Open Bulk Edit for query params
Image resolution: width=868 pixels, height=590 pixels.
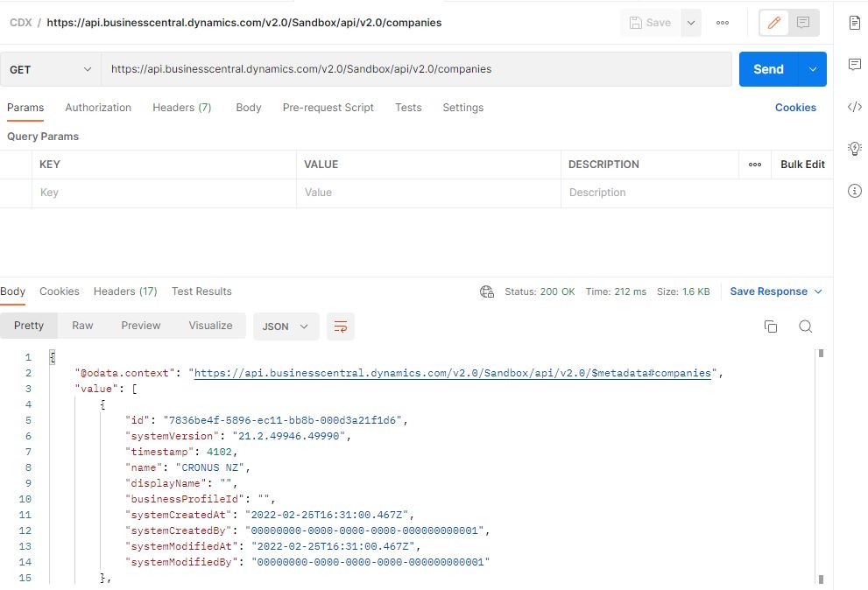point(802,165)
